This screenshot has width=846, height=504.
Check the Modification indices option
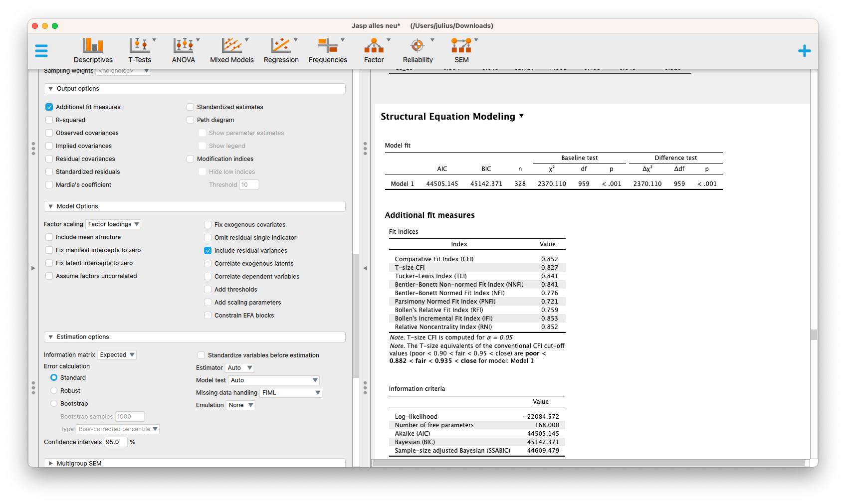tap(190, 159)
